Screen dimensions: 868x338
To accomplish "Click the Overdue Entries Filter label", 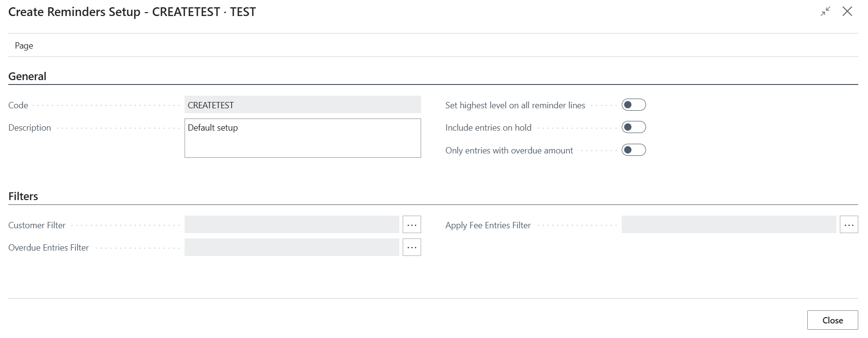I will click(49, 248).
